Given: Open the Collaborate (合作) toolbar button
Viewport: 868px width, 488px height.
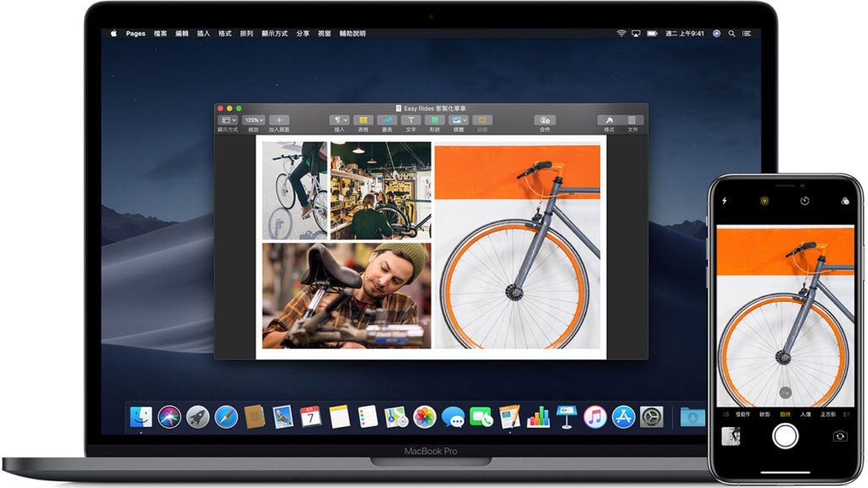Looking at the screenshot, I should pyautogui.click(x=544, y=120).
